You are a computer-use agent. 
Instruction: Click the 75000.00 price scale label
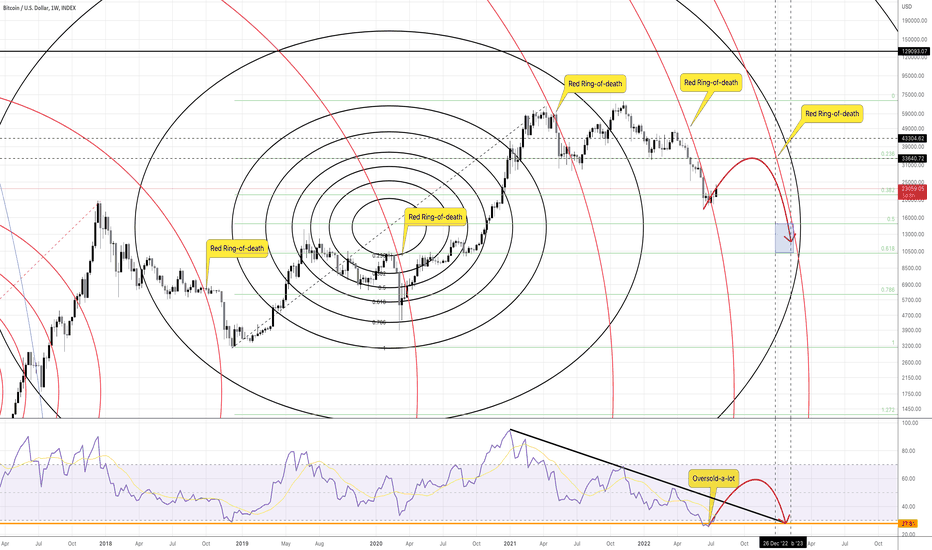click(914, 95)
